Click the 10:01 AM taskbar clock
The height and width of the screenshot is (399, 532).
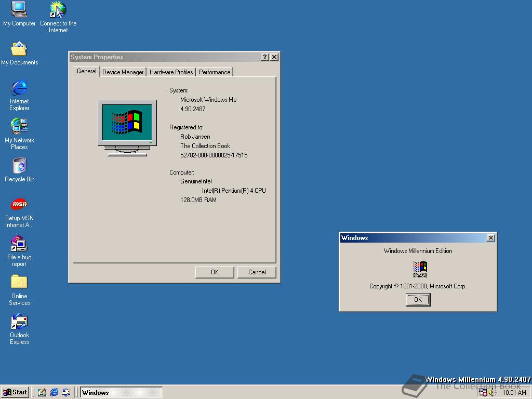pyautogui.click(x=514, y=393)
